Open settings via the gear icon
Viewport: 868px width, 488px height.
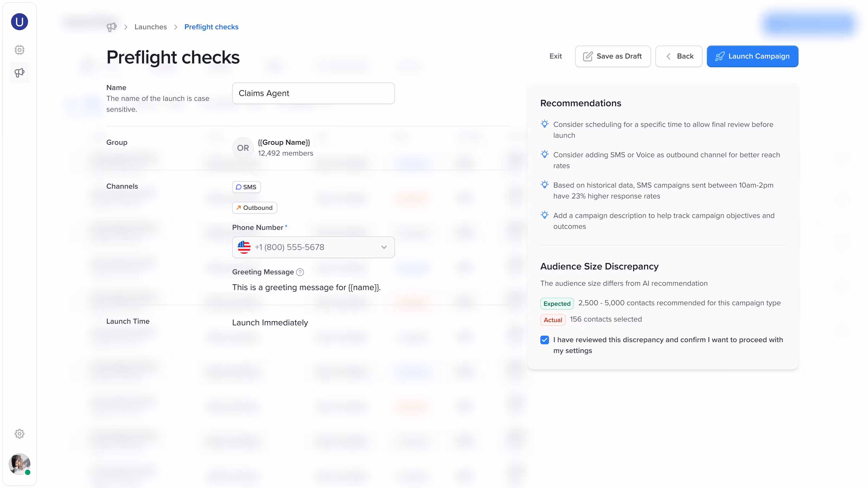coord(19,434)
